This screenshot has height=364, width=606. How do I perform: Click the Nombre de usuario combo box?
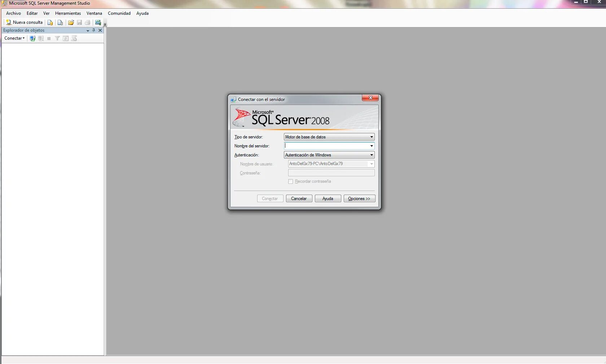tap(331, 164)
